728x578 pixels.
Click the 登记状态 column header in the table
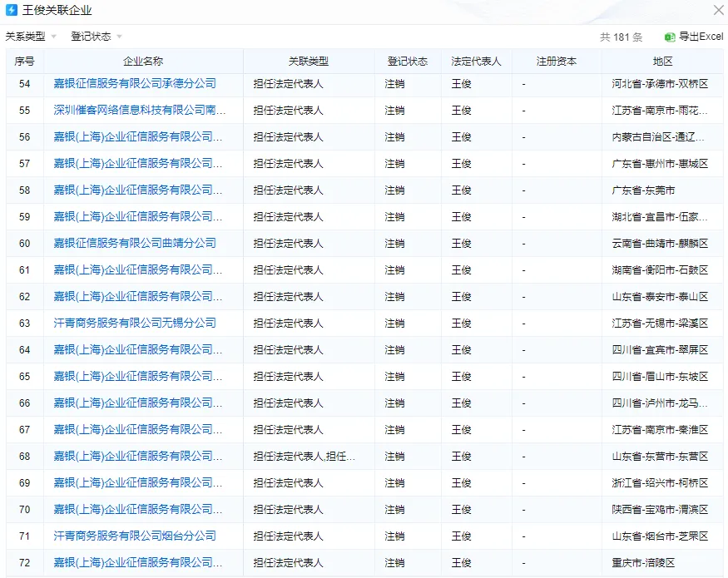pos(408,62)
